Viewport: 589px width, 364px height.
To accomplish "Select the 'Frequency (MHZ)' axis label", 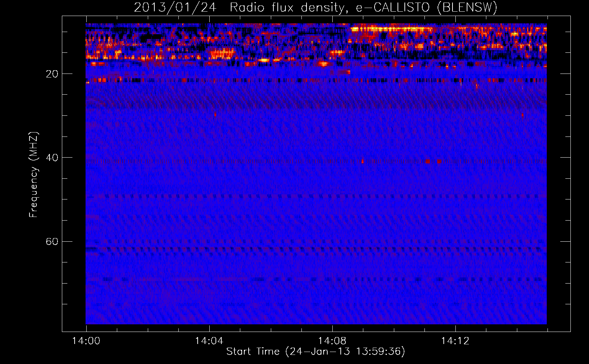I will [x=33, y=175].
